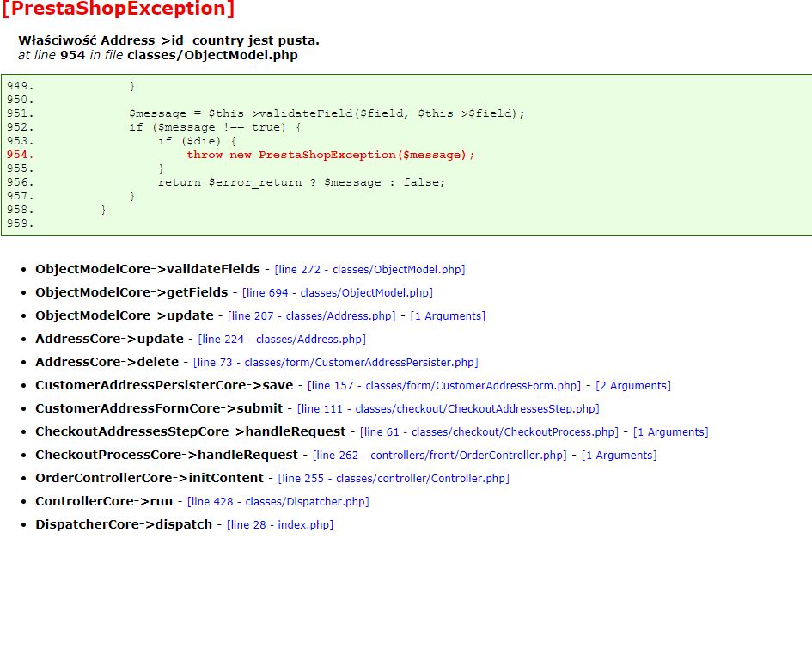Open the line 428 classes/Dispatcher.php link
The height and width of the screenshot is (667, 812).
click(278, 502)
